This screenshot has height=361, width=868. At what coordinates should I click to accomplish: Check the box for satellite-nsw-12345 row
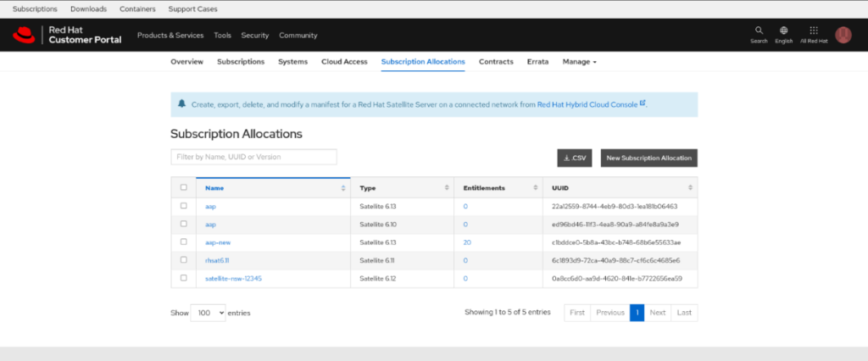pyautogui.click(x=184, y=278)
